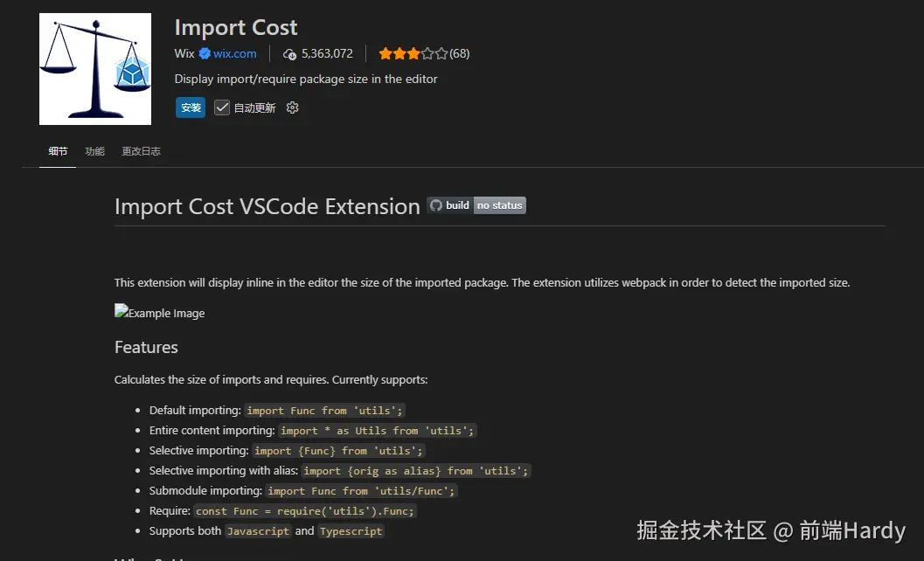This screenshot has width=924, height=561.
Task: Click the verified publisher blue badge icon
Action: [x=205, y=53]
